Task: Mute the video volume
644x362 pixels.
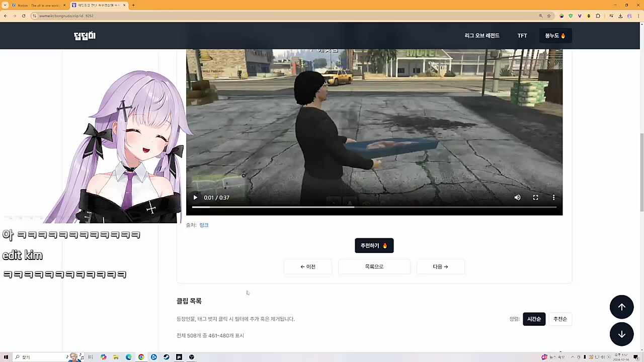Action: 517,198
